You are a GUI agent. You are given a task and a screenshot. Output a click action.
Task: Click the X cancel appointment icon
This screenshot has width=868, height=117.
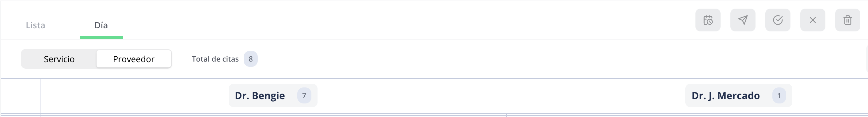813,20
